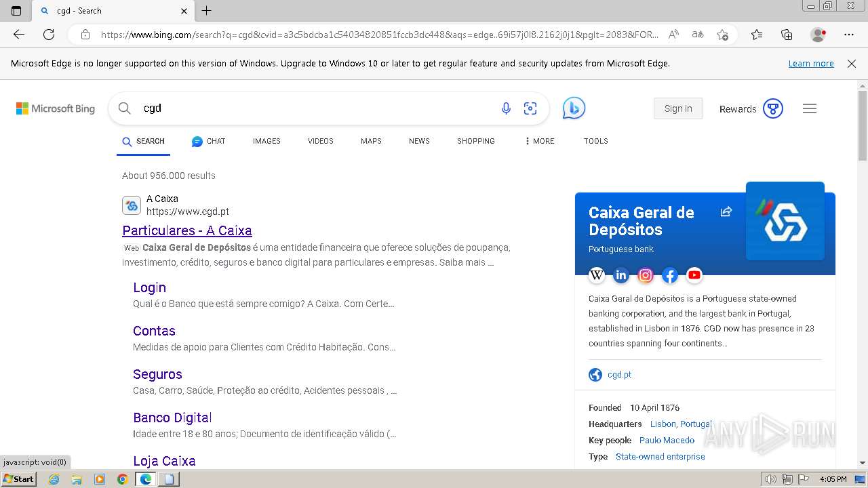Click the Caixa Geral de Depósitos logo thumbnail
The height and width of the screenshot is (488, 868).
[x=785, y=221]
